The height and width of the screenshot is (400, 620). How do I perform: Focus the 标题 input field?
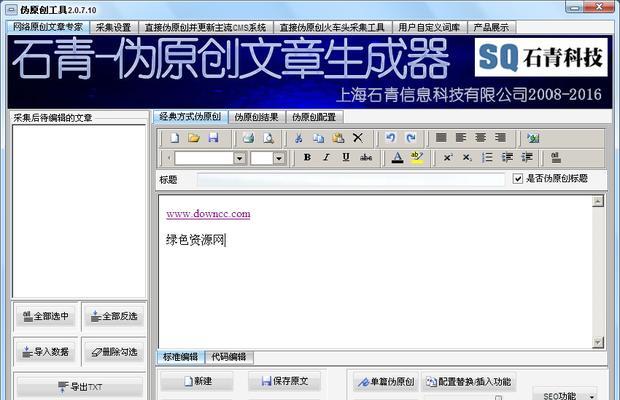pos(351,180)
